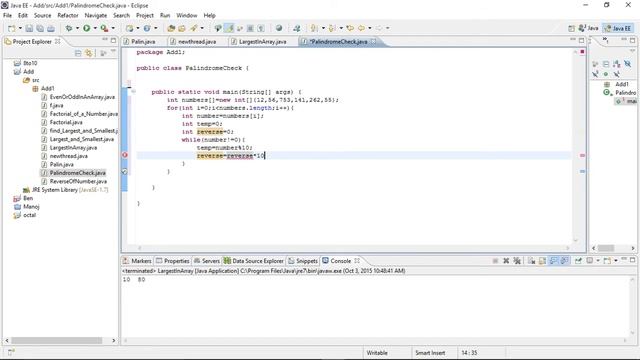Click the Debug bug icon
This screenshot has height=360, width=640.
(x=69, y=28)
